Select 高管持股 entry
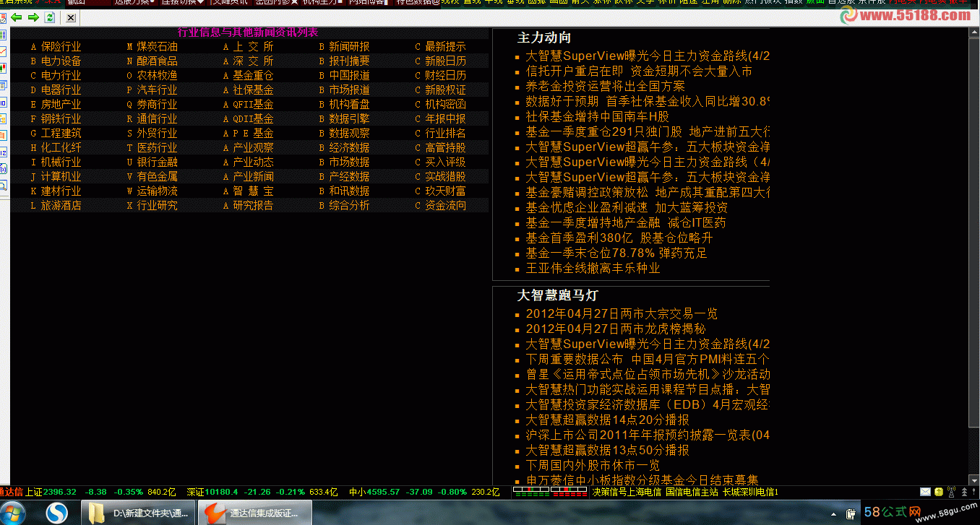Viewport: 980px width, 525px height. coord(445,148)
